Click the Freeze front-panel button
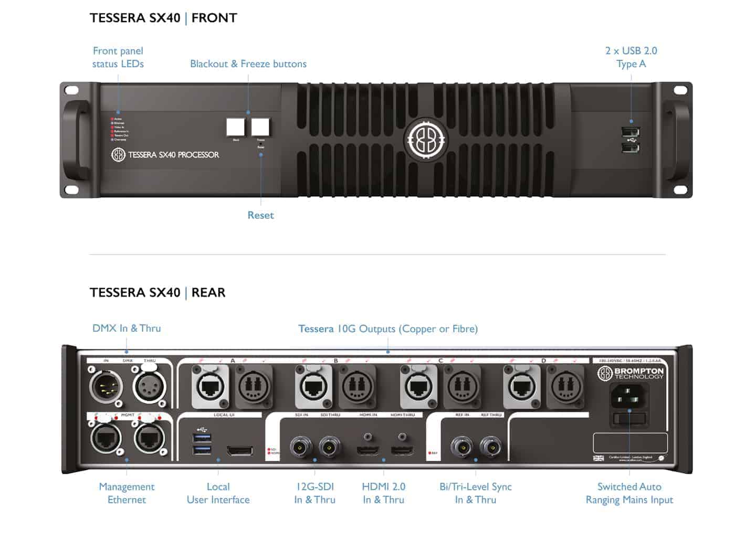Image resolution: width=756 pixels, height=540 pixels. 260,127
